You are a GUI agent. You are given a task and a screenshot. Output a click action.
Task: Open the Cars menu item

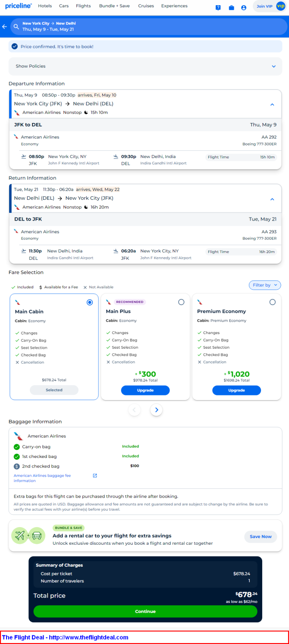(64, 6)
